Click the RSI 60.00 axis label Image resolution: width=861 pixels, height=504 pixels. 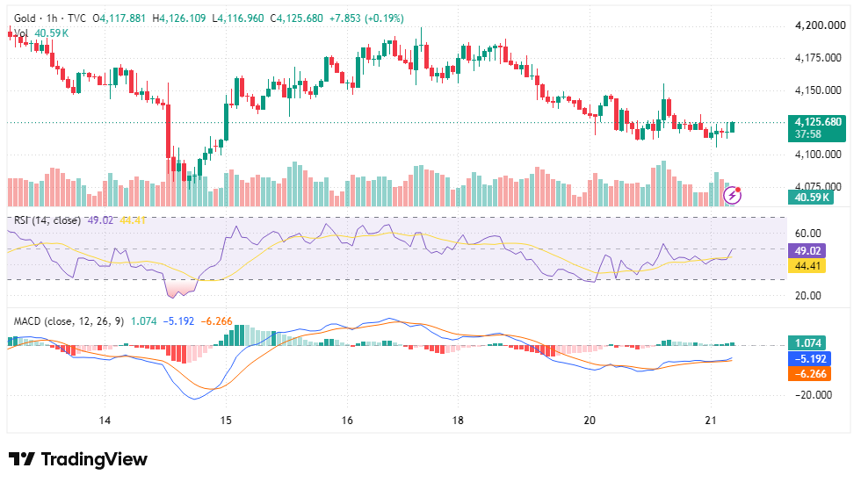(808, 234)
